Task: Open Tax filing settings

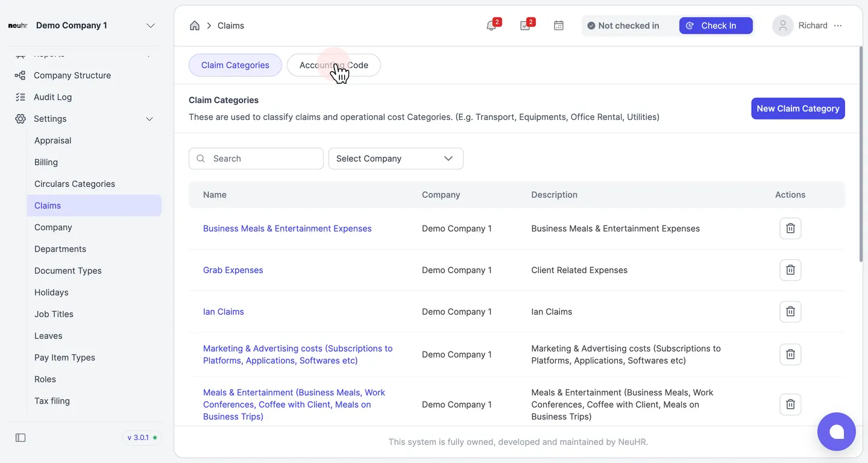Action: [94, 401]
